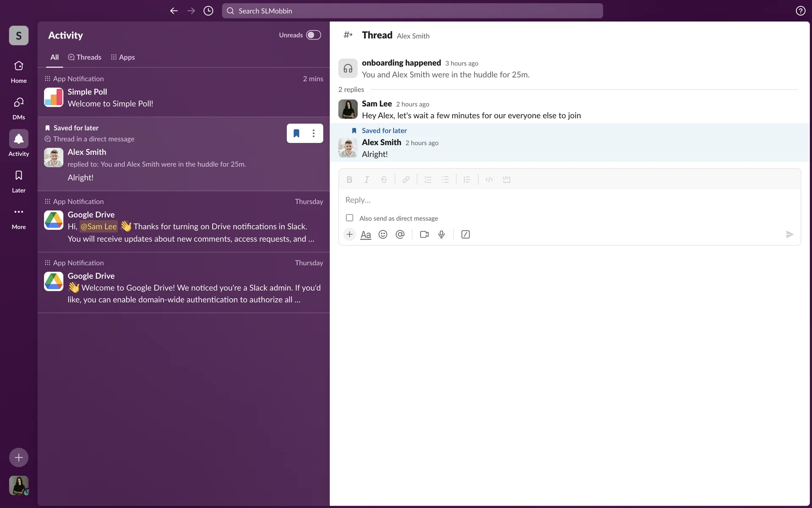Click the mention @ icon

coord(400,235)
